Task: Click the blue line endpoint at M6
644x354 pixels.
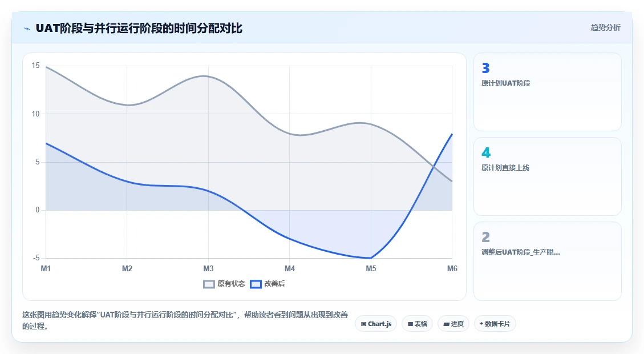Action: coord(452,134)
